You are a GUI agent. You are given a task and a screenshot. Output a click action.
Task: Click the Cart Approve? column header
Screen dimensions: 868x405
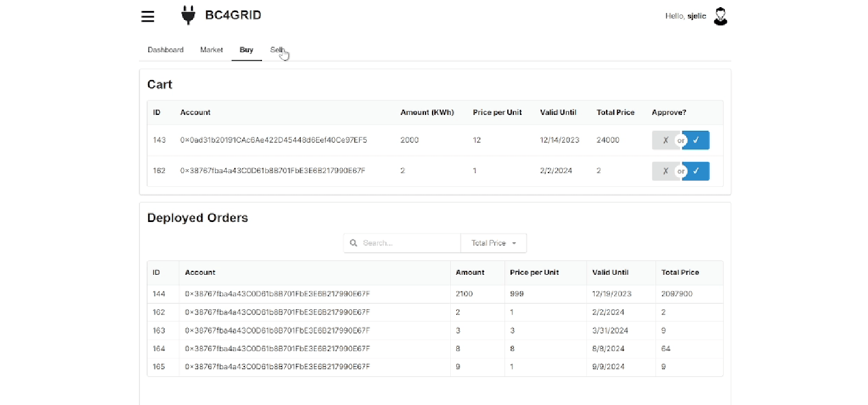[x=669, y=112]
